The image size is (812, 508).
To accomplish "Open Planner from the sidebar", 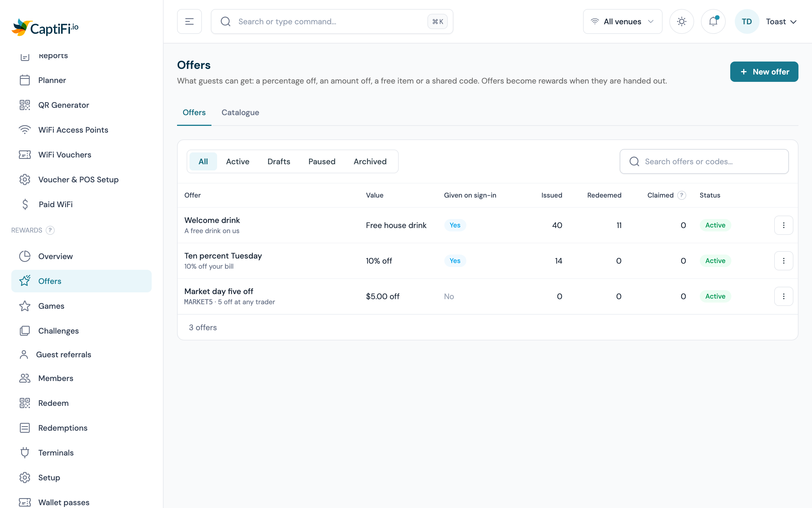I will coord(81,80).
